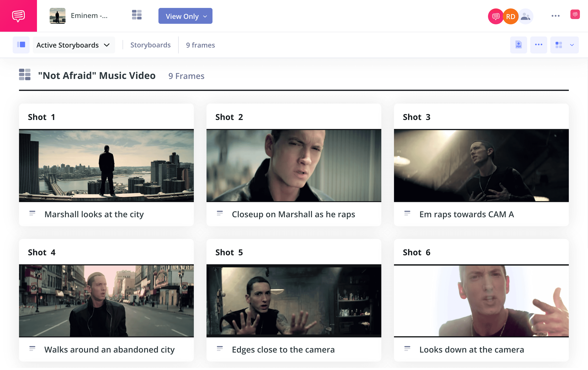Open the Shot 6 white background image

[x=481, y=301]
